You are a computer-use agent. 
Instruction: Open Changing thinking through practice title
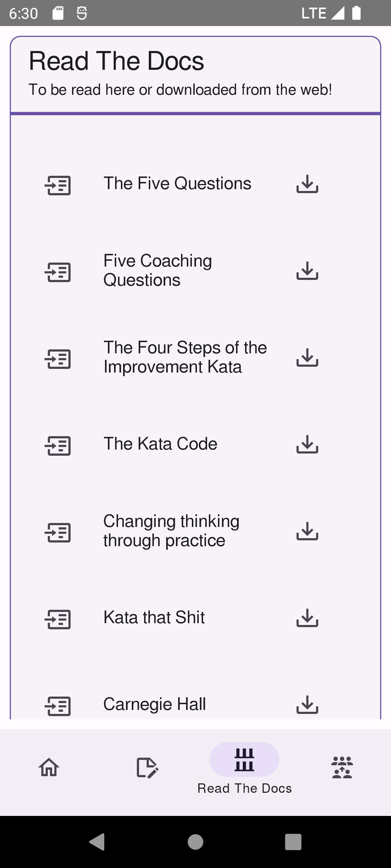pos(171,531)
